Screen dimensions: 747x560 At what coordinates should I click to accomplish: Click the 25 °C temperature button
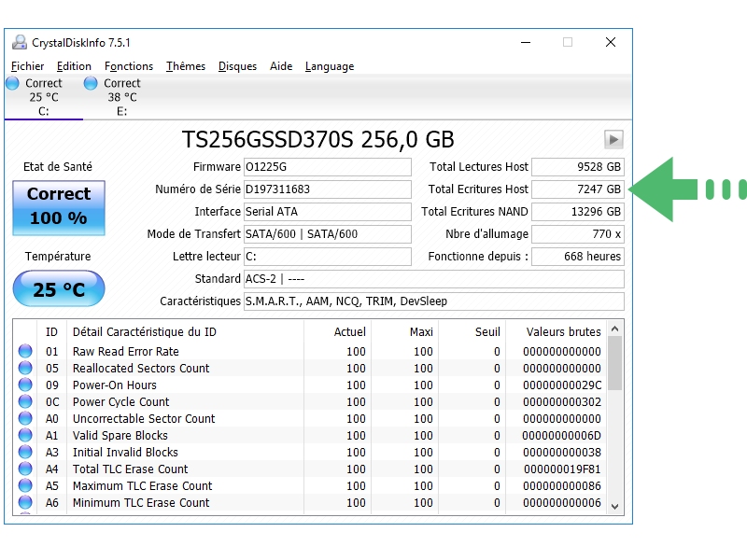coord(59,288)
